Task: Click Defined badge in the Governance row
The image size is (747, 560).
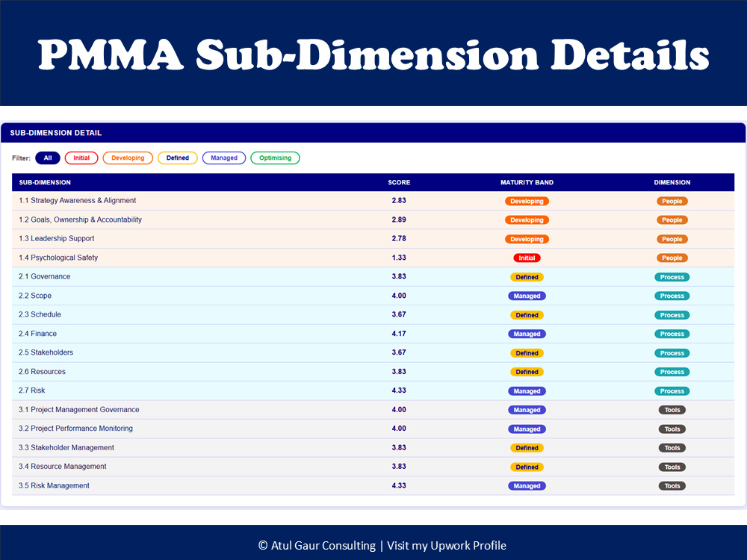Action: point(527,277)
